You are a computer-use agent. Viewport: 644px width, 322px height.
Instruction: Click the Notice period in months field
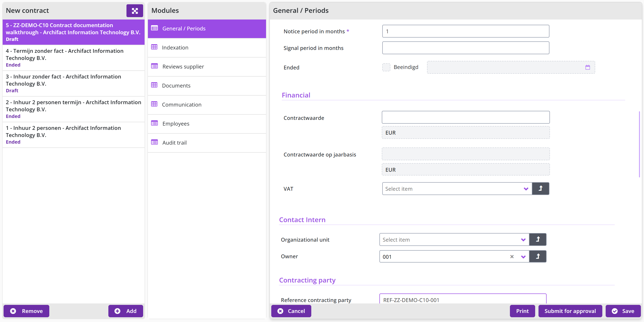466,31
